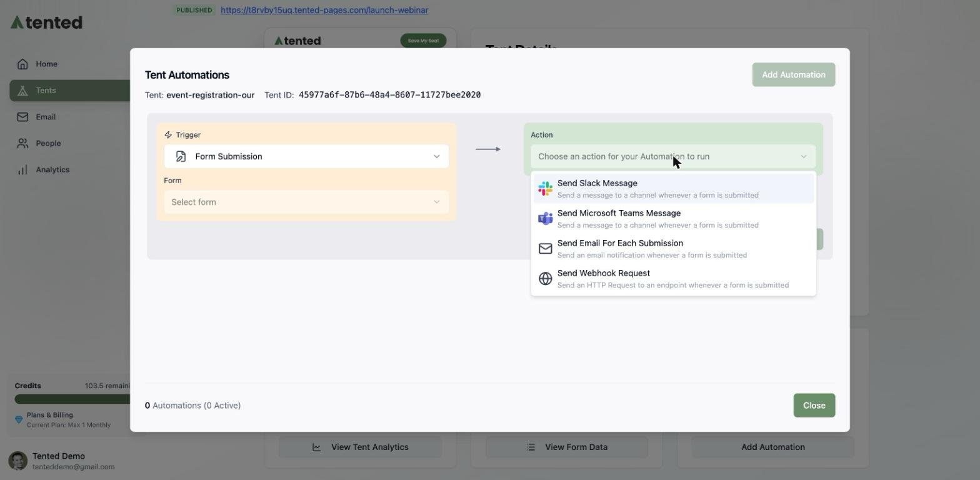980x480 pixels.
Task: Click the Form field label
Action: tap(172, 180)
